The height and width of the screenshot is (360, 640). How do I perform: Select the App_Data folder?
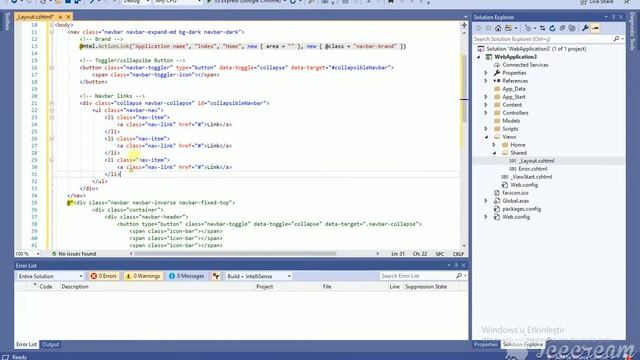[513, 89]
